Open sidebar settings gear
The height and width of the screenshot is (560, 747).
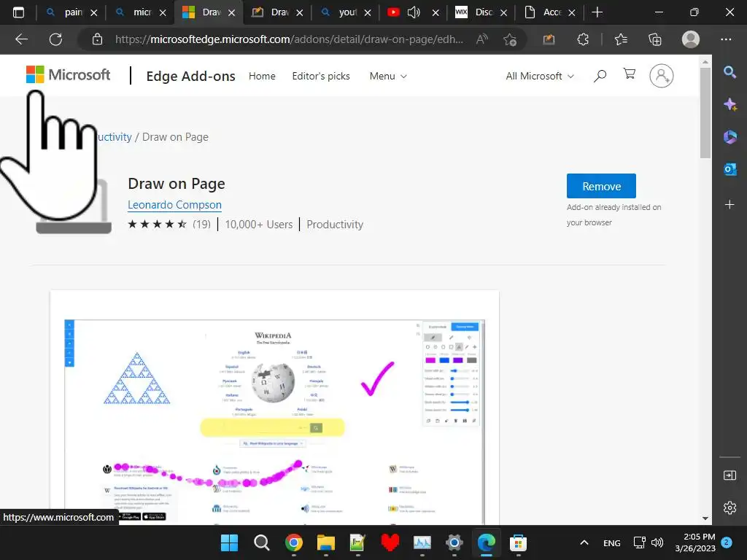coord(729,507)
